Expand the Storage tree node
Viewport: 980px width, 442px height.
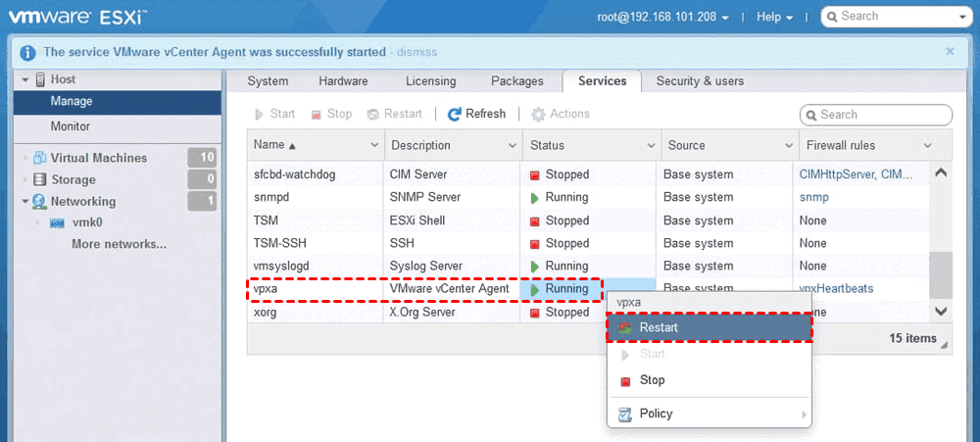click(x=25, y=180)
